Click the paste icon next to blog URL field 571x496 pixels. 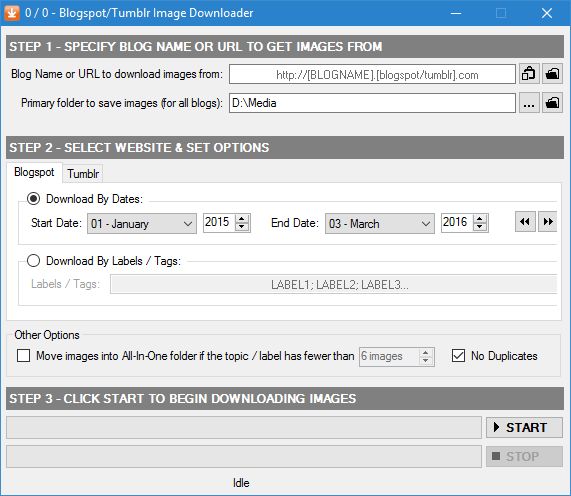529,74
